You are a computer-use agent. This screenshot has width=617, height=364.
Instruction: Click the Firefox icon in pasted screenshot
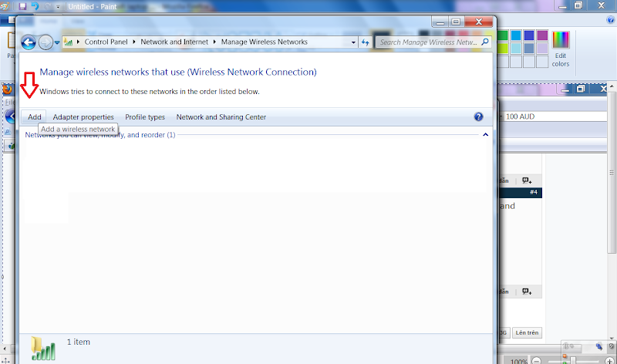(7, 89)
